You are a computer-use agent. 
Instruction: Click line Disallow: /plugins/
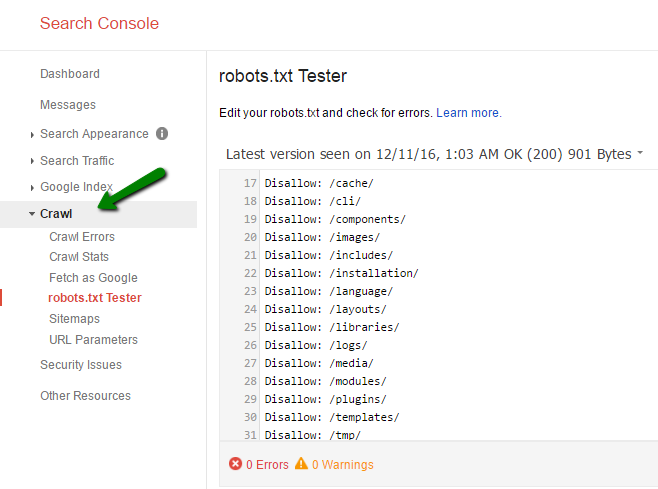pyautogui.click(x=325, y=399)
